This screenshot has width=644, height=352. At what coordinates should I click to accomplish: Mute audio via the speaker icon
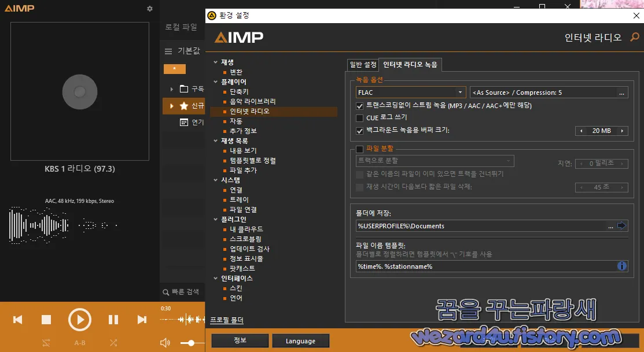point(165,343)
